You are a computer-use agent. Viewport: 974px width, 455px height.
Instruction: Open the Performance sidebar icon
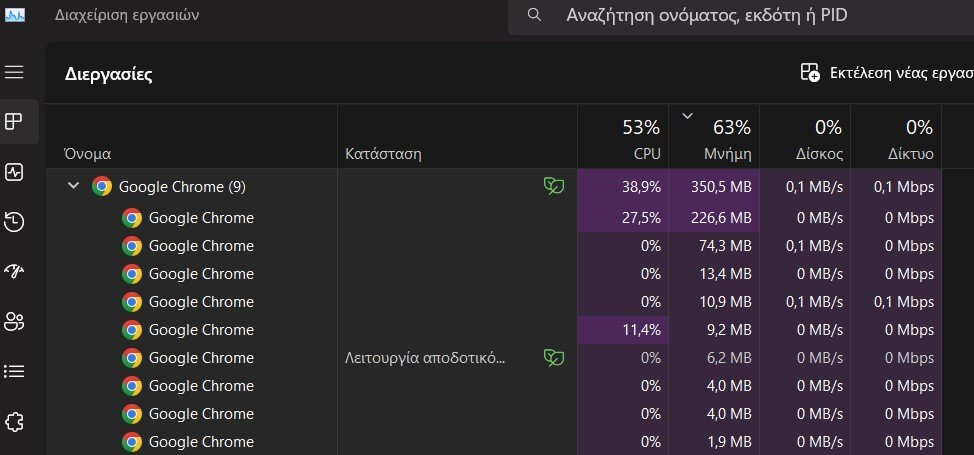click(14, 172)
